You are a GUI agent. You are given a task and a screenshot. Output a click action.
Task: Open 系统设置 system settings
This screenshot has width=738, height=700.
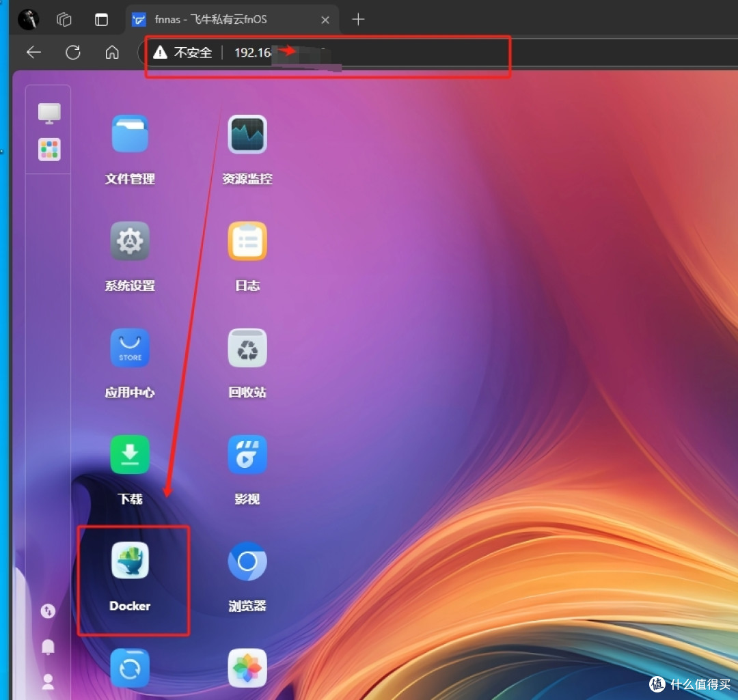click(130, 242)
